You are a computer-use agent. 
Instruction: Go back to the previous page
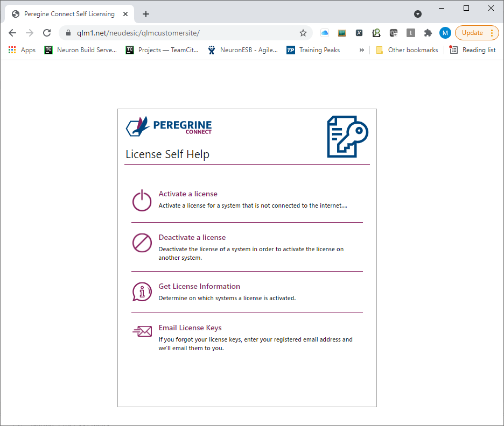[x=12, y=33]
